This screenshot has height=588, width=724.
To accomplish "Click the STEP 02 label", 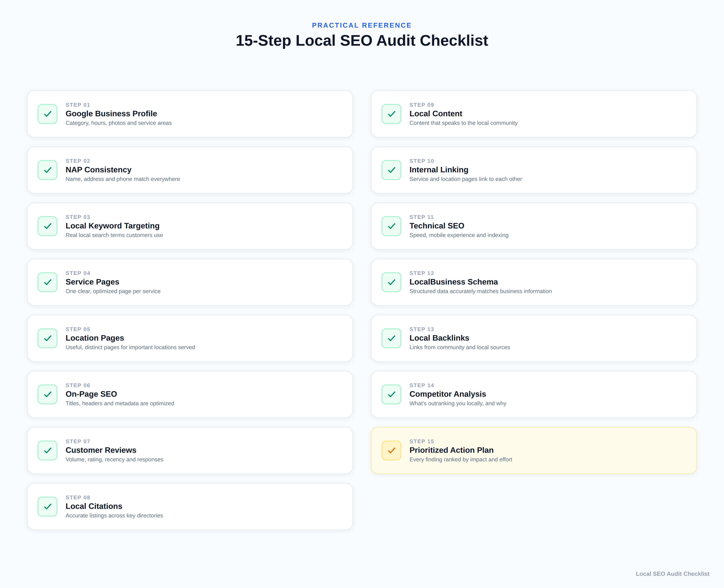I will (x=78, y=161).
